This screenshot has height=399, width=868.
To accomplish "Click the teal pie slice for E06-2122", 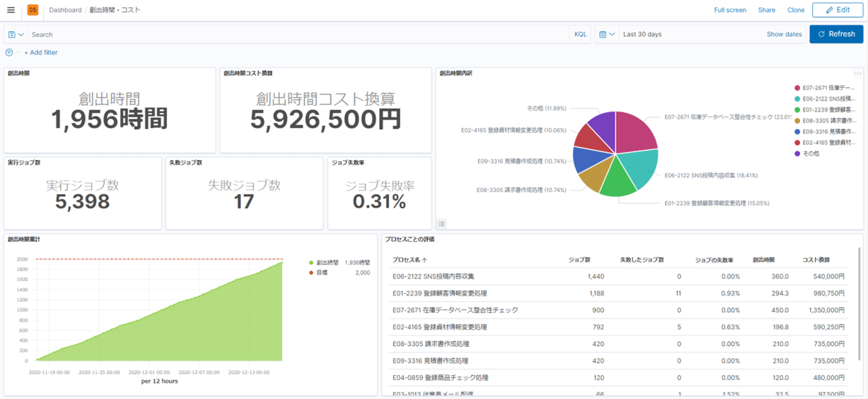I will pyautogui.click(x=640, y=167).
